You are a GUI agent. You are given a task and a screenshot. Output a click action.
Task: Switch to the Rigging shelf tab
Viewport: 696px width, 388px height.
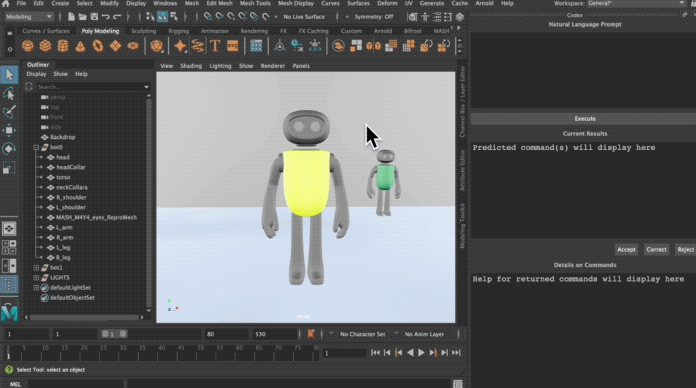pos(178,31)
